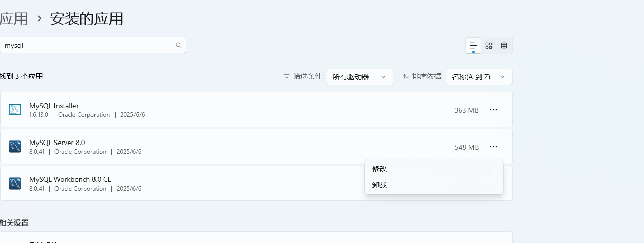644x243 pixels.
Task: Click the 找到 3 个应用 result count
Action: (22, 76)
